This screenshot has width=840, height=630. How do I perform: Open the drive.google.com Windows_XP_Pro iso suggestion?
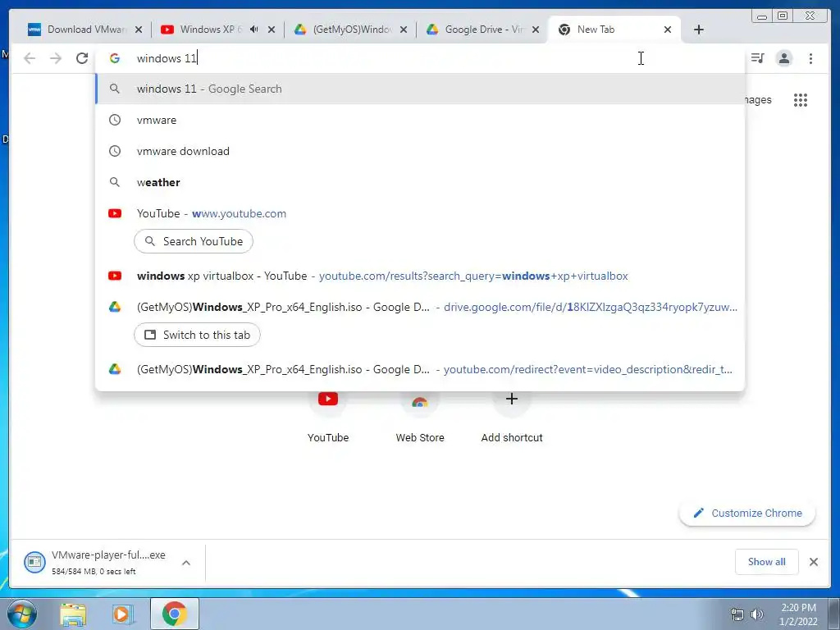421,307
